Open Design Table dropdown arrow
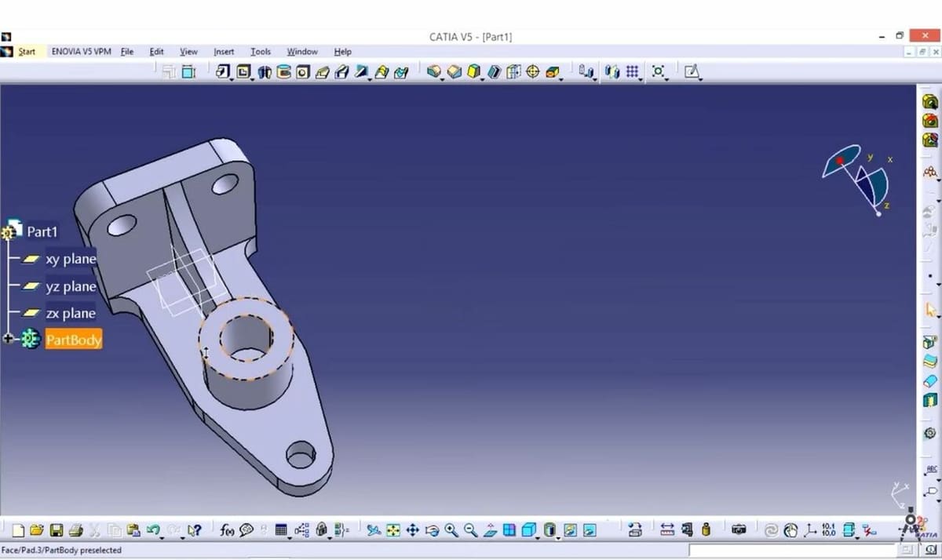 [290, 537]
